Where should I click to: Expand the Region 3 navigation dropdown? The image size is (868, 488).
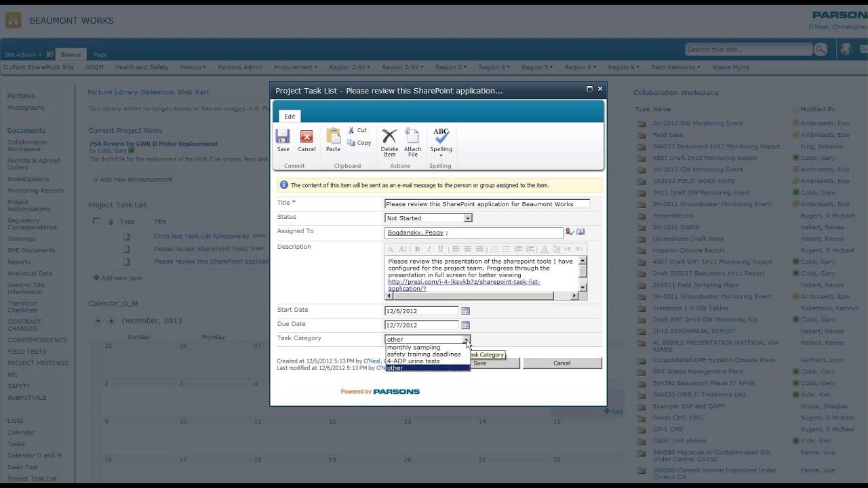451,67
